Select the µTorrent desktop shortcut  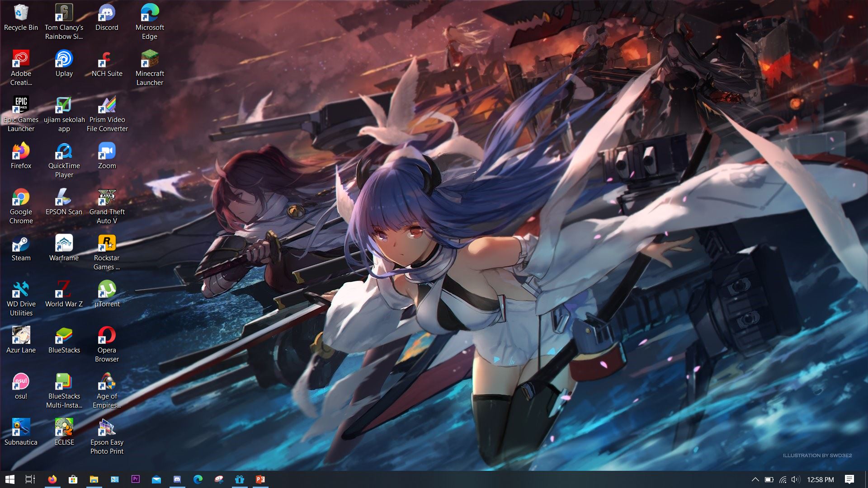(107, 294)
